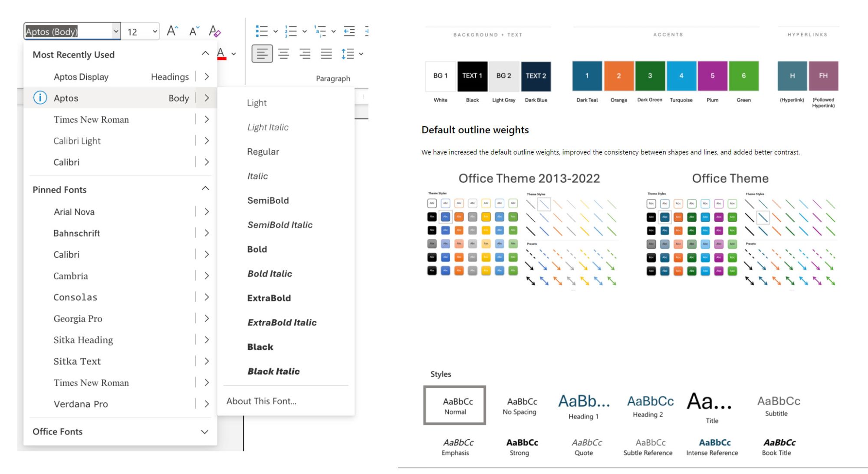Apply the Heading 1 style

point(584,406)
